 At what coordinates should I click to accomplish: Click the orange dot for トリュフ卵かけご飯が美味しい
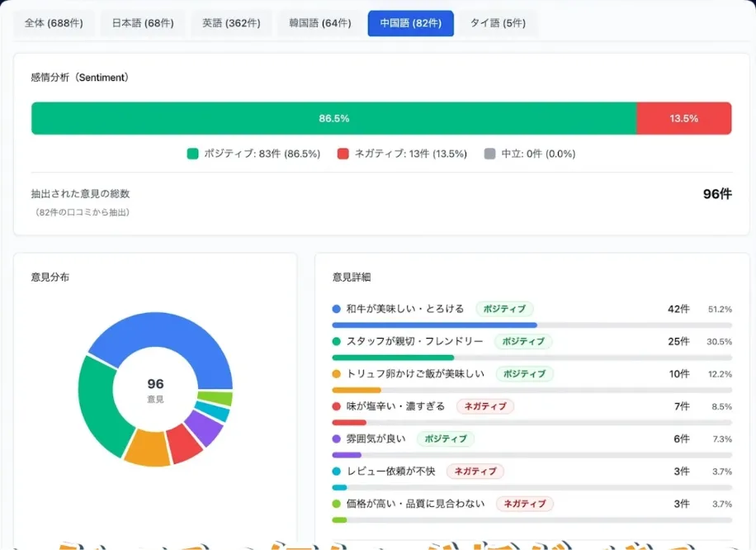pos(337,374)
